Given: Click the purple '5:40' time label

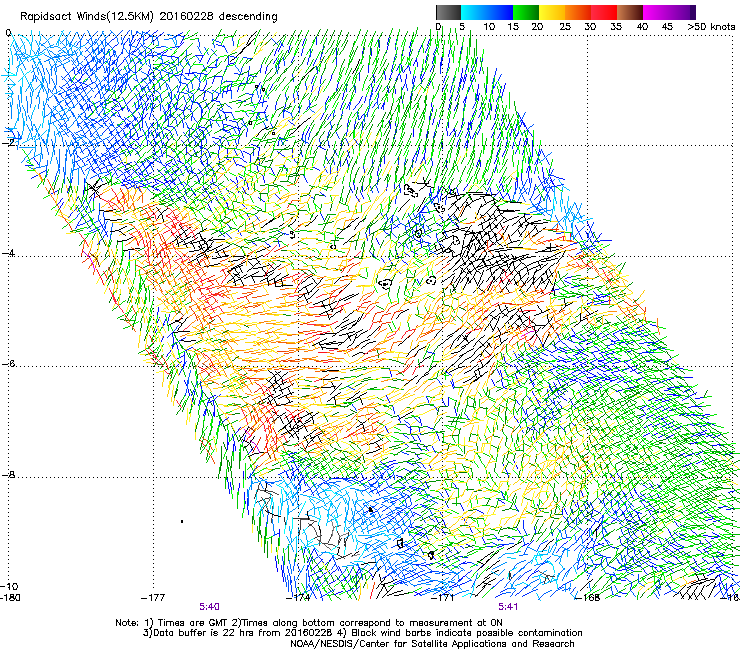Looking at the screenshot, I should (209, 607).
